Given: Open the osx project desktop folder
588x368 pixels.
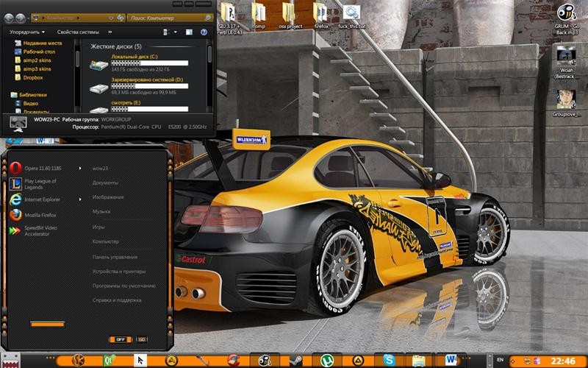Looking at the screenshot, I should 290,16.
